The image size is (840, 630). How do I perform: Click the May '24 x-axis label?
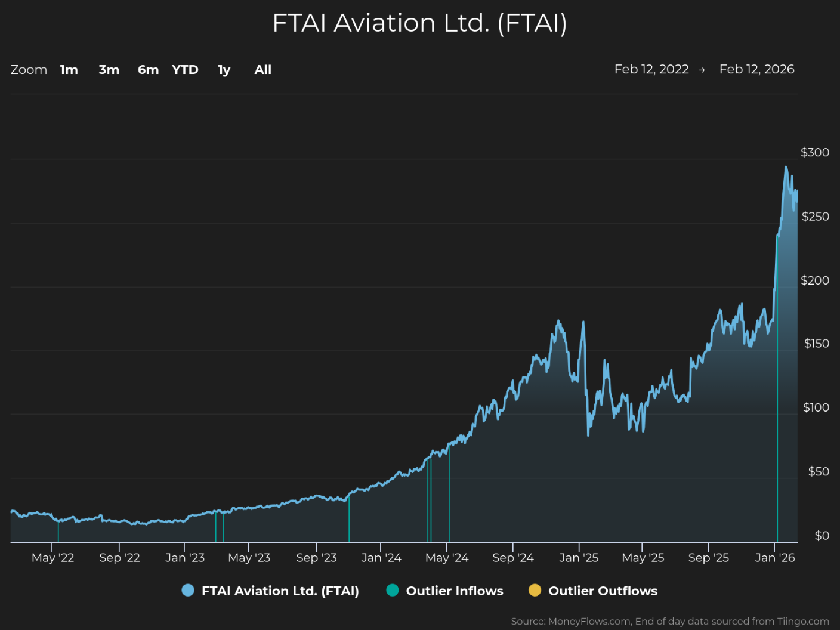[x=447, y=557]
